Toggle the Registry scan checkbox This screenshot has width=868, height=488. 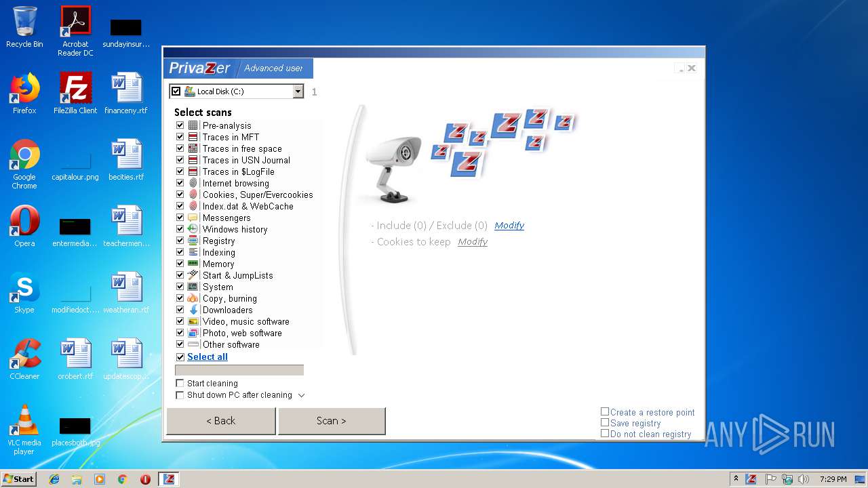click(x=180, y=241)
